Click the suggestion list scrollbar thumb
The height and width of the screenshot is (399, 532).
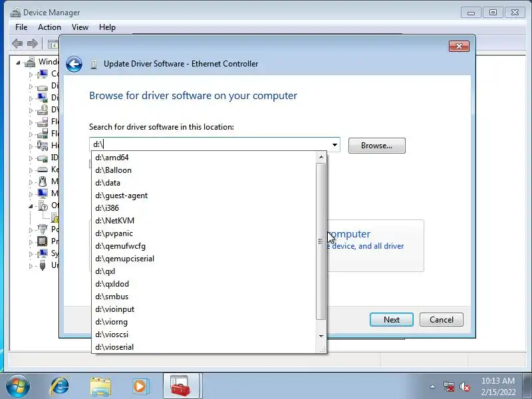pos(321,241)
